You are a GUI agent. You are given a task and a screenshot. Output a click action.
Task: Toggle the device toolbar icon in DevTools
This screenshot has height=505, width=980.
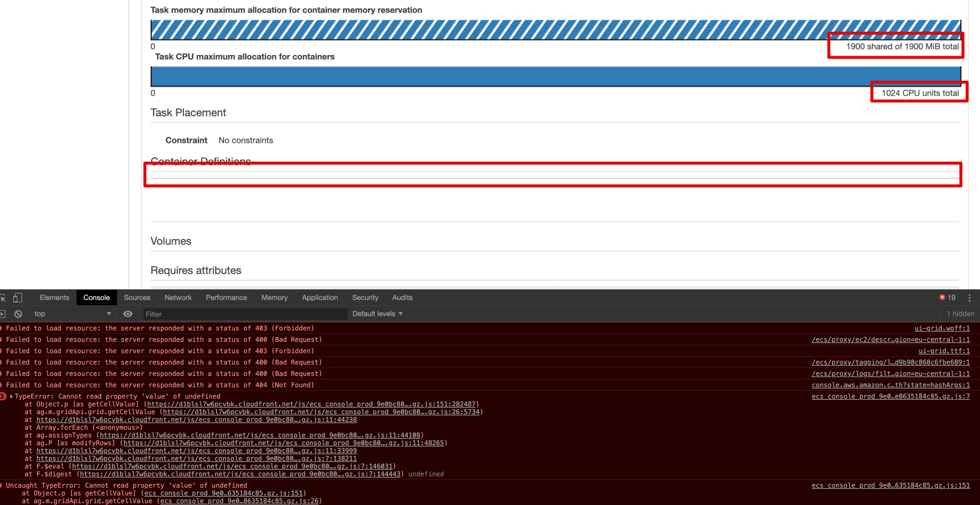17,298
